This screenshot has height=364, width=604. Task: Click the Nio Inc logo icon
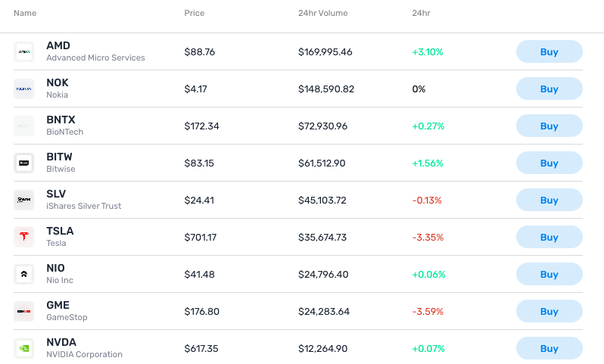[24, 274]
